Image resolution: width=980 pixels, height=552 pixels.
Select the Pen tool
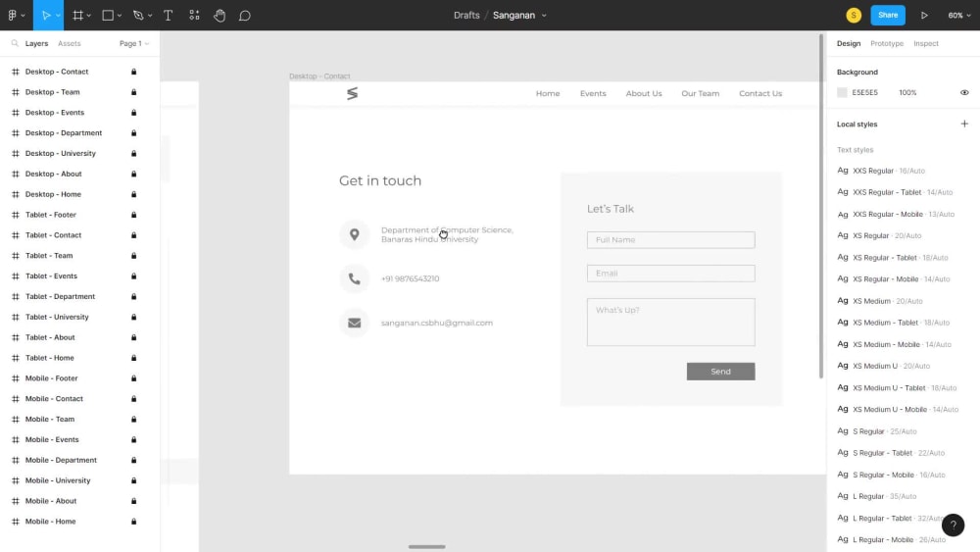[138, 15]
